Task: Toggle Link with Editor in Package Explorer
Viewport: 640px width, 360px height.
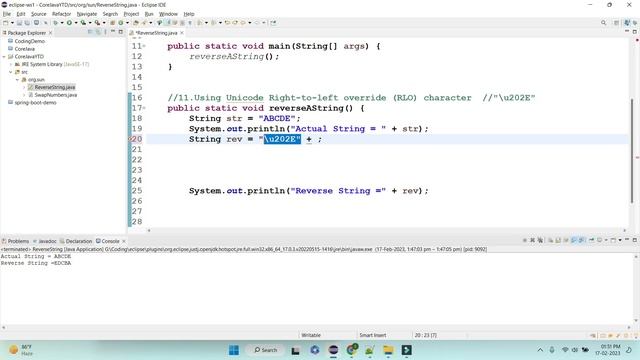Action: pyautogui.click(x=98, y=32)
